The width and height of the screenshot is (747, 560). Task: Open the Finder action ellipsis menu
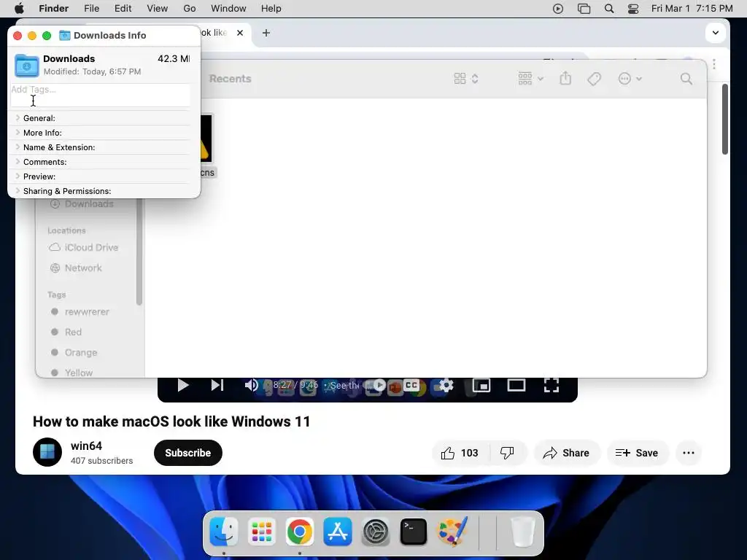(630, 79)
